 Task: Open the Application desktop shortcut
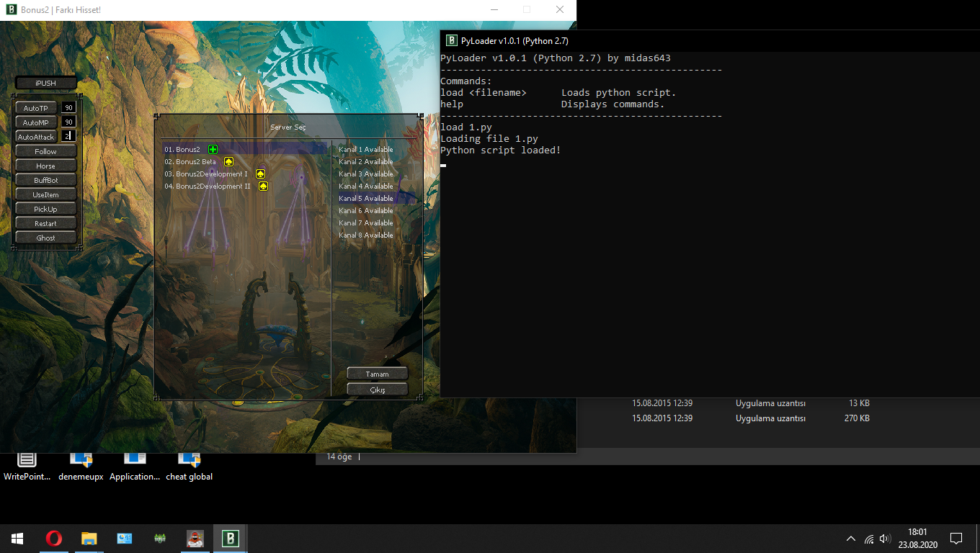point(135,467)
